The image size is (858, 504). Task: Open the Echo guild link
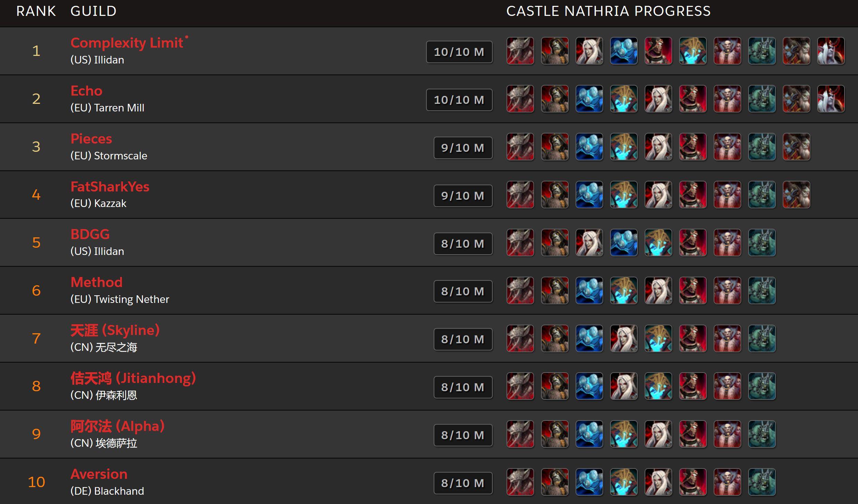[86, 91]
